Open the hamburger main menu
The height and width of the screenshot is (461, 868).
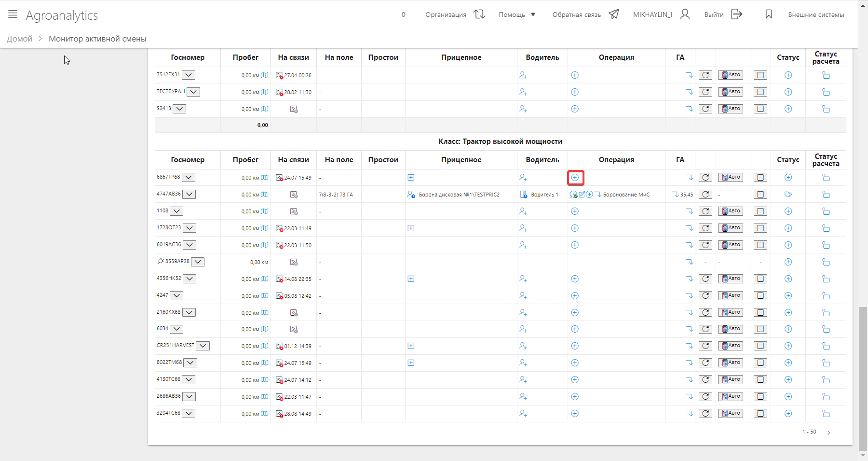(13, 14)
